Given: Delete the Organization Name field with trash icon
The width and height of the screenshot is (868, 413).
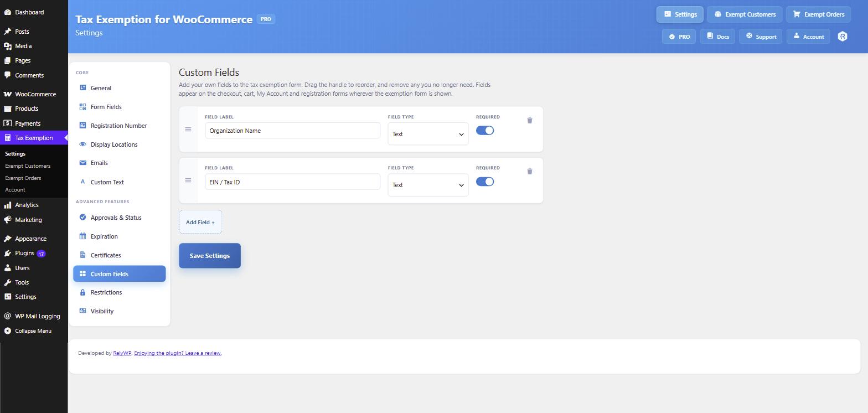Looking at the screenshot, I should tap(530, 120).
